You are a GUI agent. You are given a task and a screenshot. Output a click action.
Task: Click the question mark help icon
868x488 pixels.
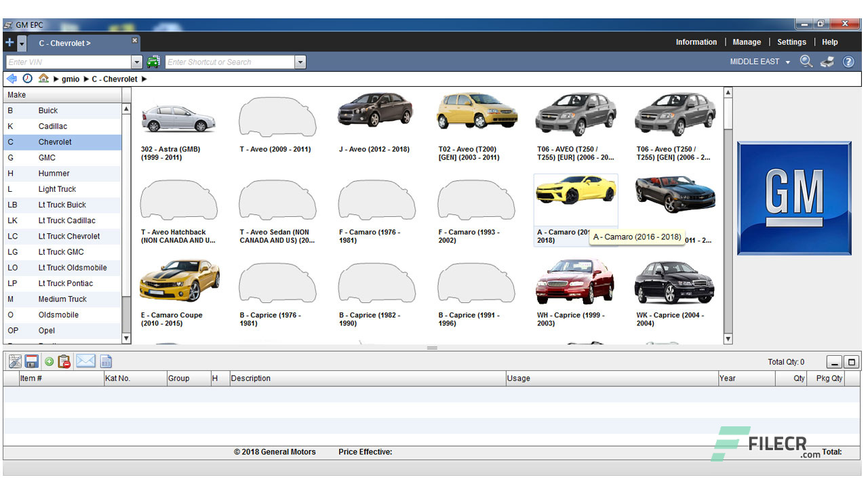848,62
